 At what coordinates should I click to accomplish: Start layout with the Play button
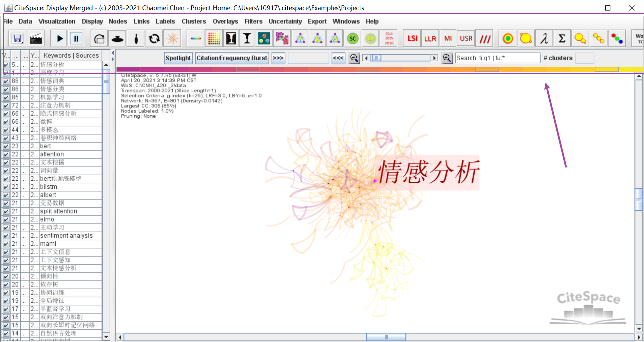coord(59,39)
